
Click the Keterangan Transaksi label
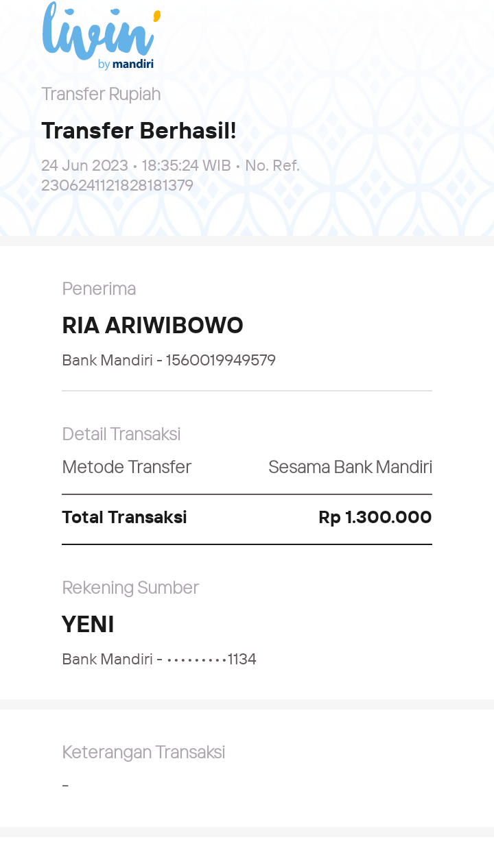coord(143,752)
